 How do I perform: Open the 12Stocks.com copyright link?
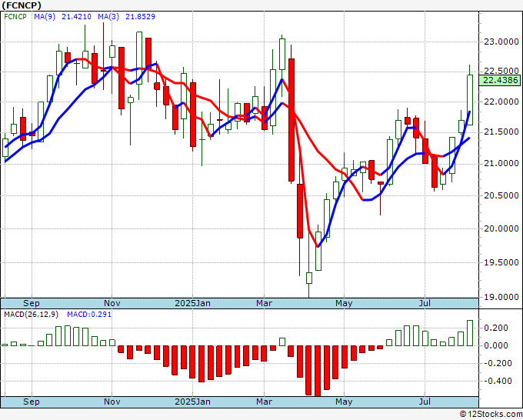click(491, 414)
